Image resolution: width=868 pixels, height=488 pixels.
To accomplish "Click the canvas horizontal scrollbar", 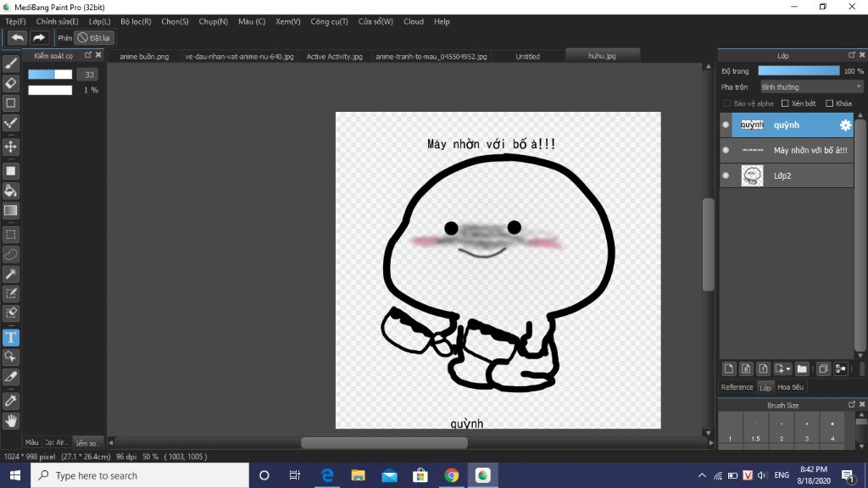I will point(384,442).
